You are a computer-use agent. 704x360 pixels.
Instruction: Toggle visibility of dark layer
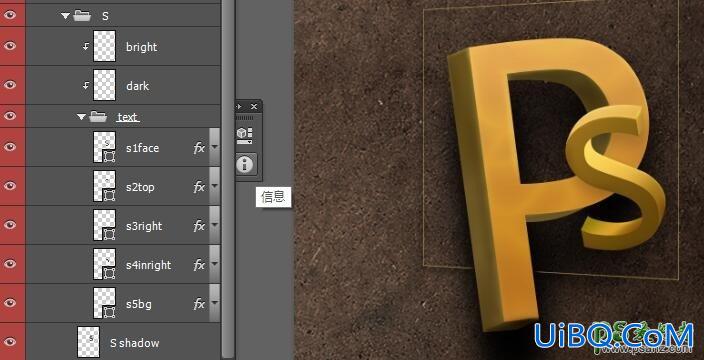(9, 85)
